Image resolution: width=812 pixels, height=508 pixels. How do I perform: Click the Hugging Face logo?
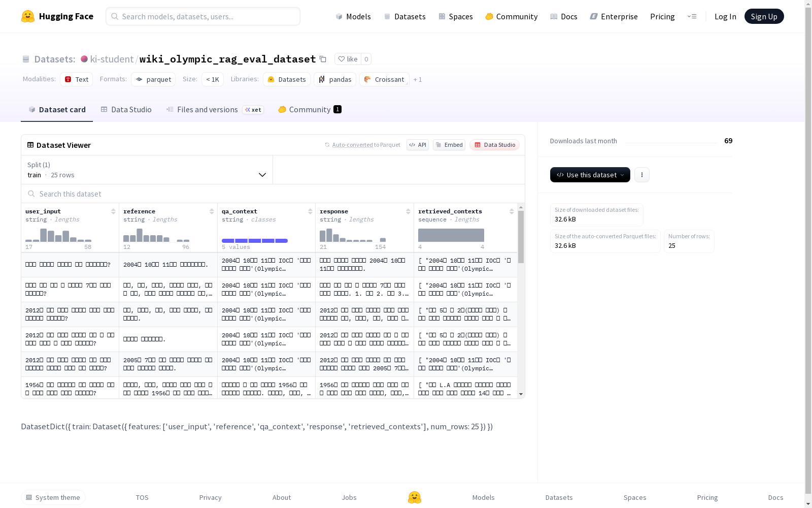(x=57, y=16)
